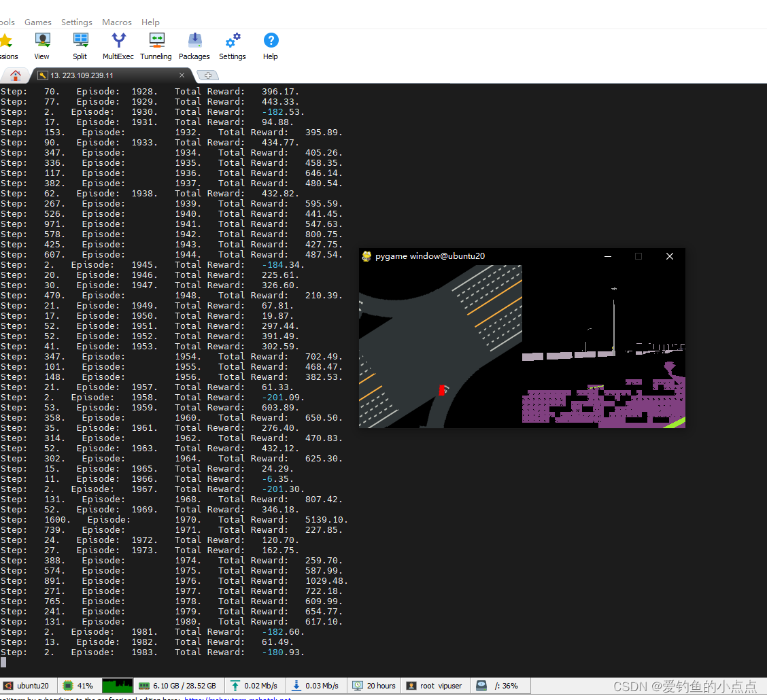
Task: Click the red car in pygame window
Action: (441, 390)
